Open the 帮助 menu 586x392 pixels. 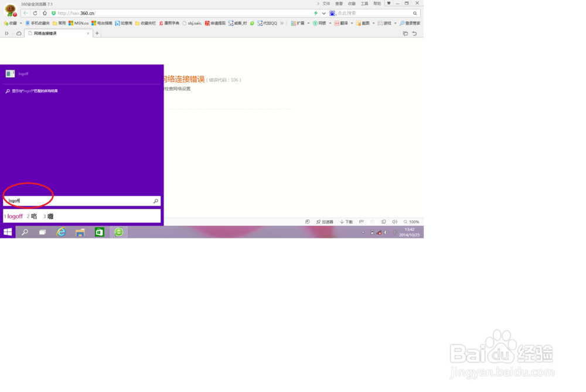tap(377, 4)
